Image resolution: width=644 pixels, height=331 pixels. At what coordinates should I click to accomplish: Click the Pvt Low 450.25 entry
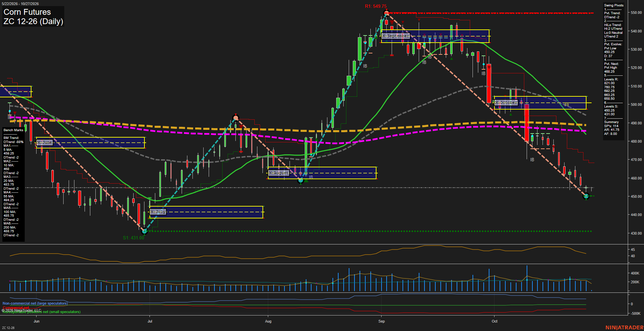click(x=610, y=50)
